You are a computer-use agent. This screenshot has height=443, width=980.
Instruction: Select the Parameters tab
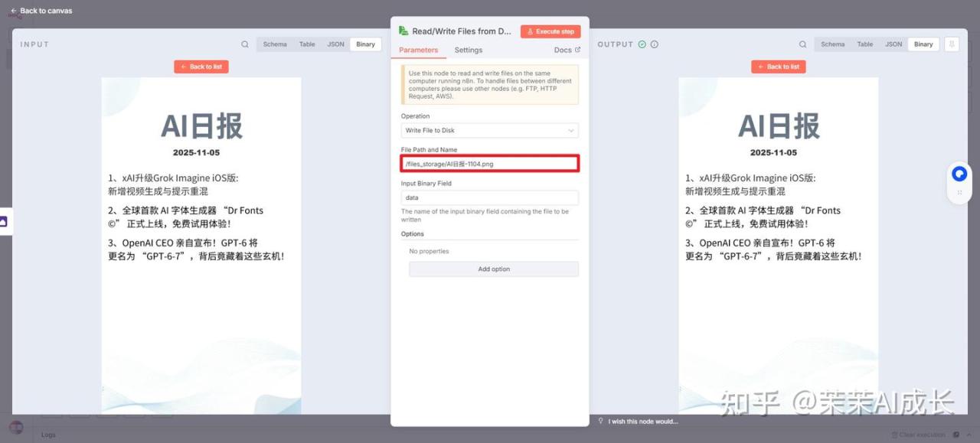(x=418, y=50)
